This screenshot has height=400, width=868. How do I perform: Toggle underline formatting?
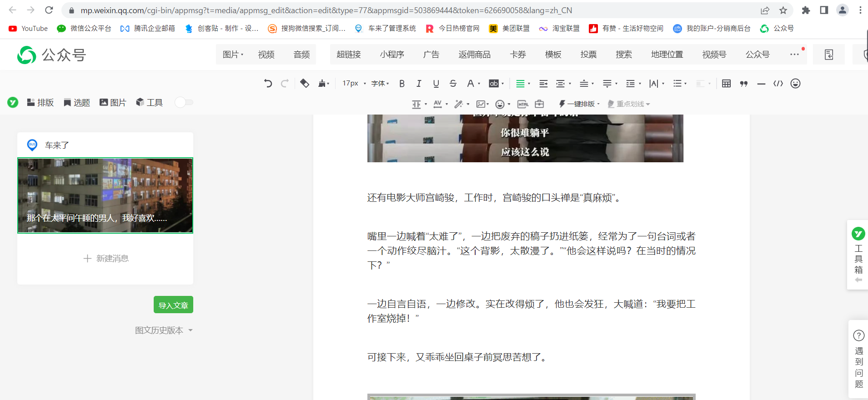tap(436, 83)
